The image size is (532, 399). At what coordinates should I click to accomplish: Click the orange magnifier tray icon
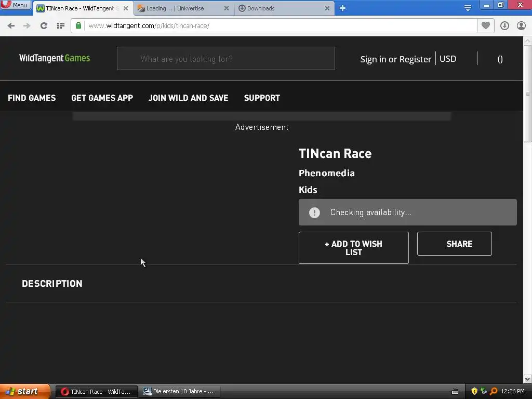pos(494,392)
